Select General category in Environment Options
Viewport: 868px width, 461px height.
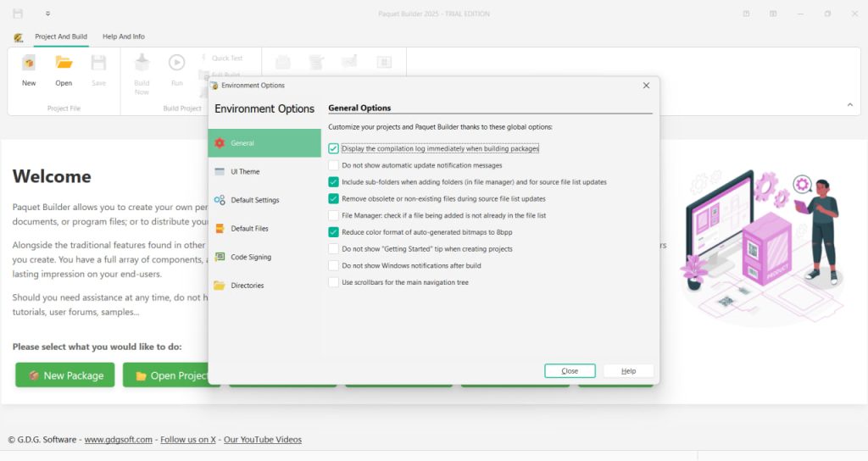coord(264,142)
